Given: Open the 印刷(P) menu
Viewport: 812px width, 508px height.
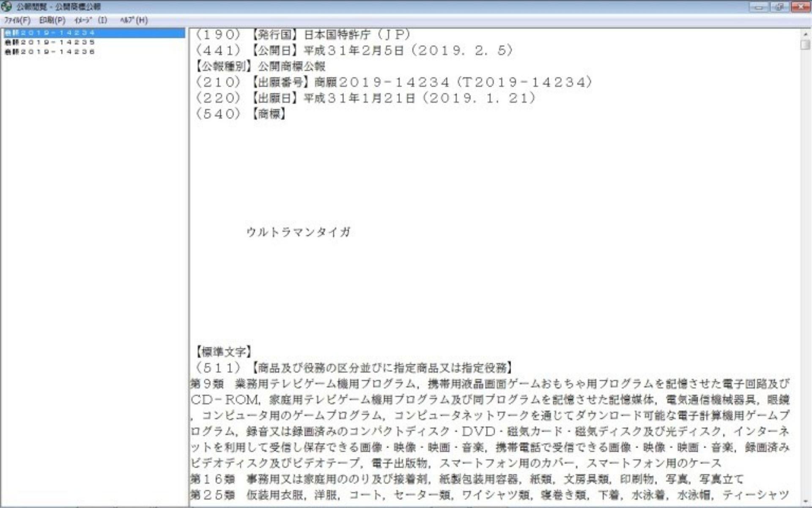Looking at the screenshot, I should click(x=52, y=20).
